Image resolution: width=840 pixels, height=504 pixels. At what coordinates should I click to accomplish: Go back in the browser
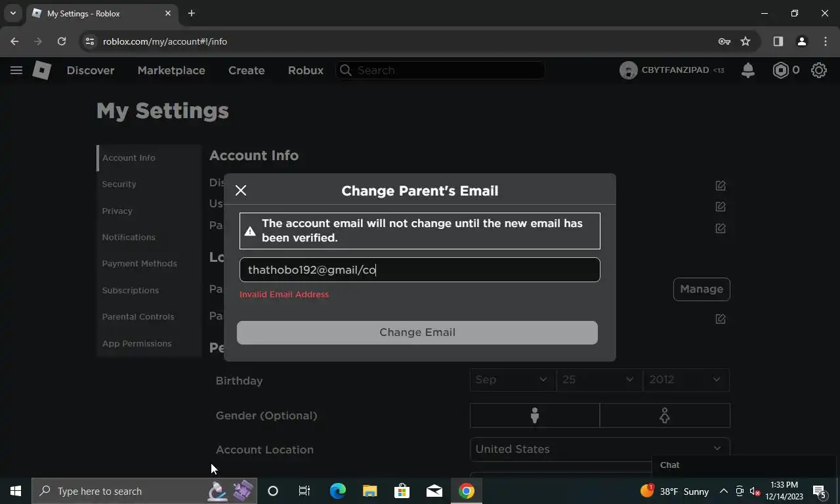(14, 41)
